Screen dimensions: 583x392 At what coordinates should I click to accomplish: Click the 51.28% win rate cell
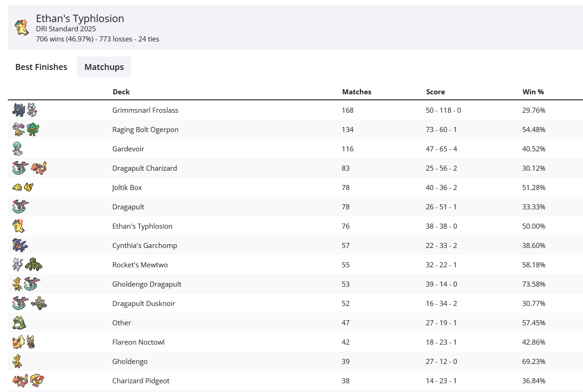tap(534, 188)
